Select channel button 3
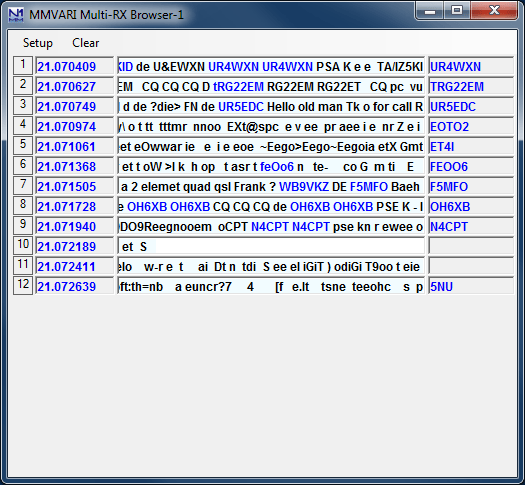This screenshot has height=485, width=525. click(23, 105)
